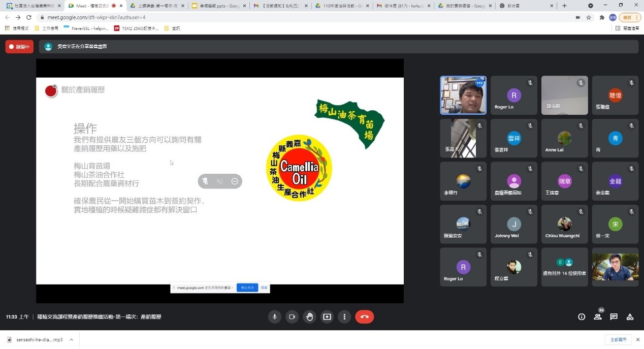
Task: Click the Johnny Wei participant tile
Action: (514, 224)
